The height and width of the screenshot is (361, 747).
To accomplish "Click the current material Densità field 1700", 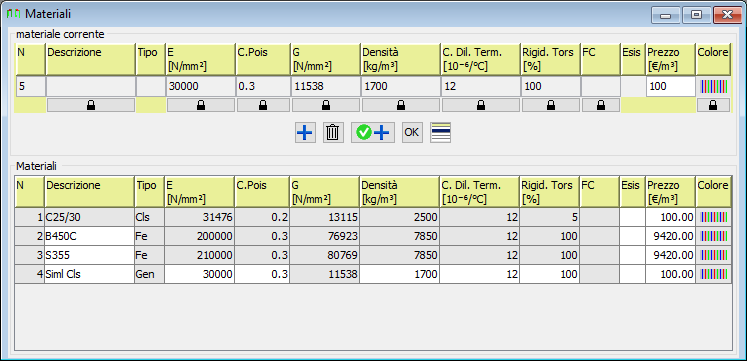I will [401, 87].
